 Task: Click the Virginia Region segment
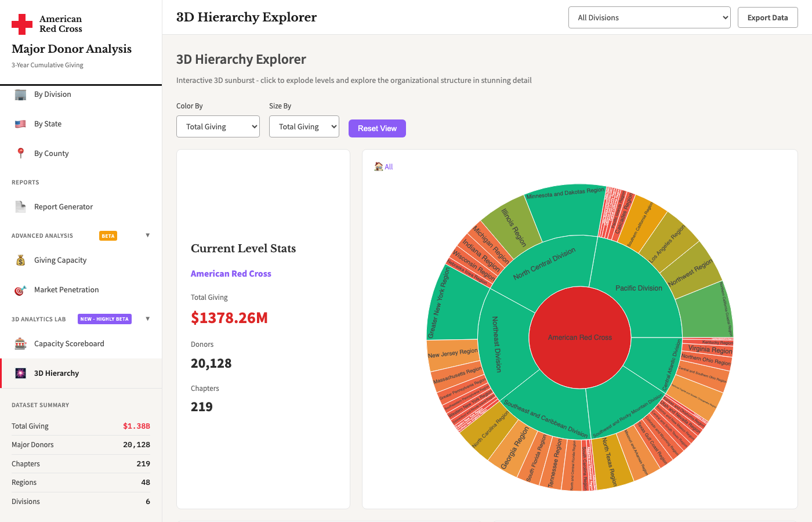coord(710,350)
